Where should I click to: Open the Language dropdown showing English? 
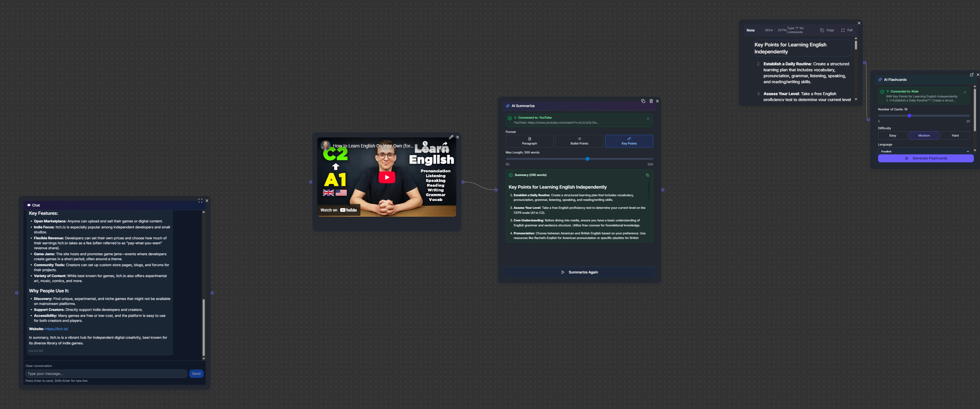pyautogui.click(x=925, y=151)
